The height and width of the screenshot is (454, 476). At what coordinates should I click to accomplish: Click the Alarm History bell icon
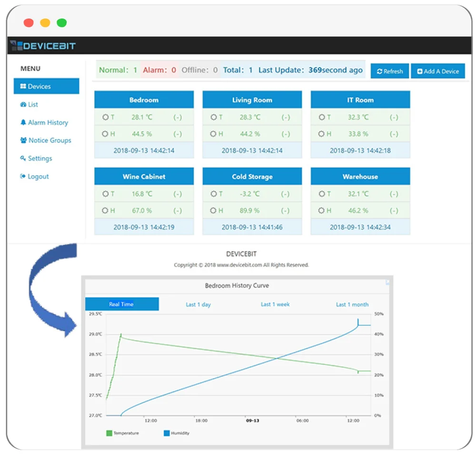(23, 122)
